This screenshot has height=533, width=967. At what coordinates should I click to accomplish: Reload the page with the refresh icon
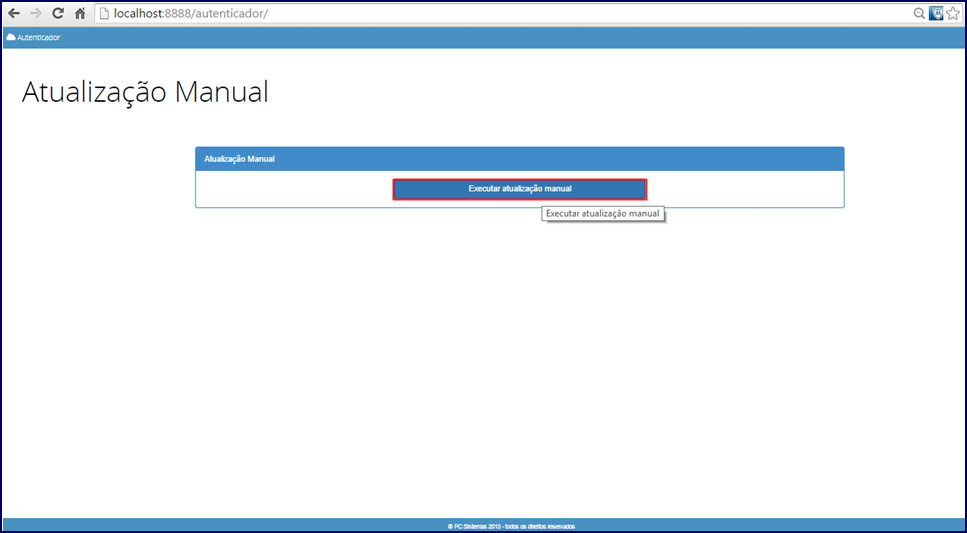pos(58,13)
